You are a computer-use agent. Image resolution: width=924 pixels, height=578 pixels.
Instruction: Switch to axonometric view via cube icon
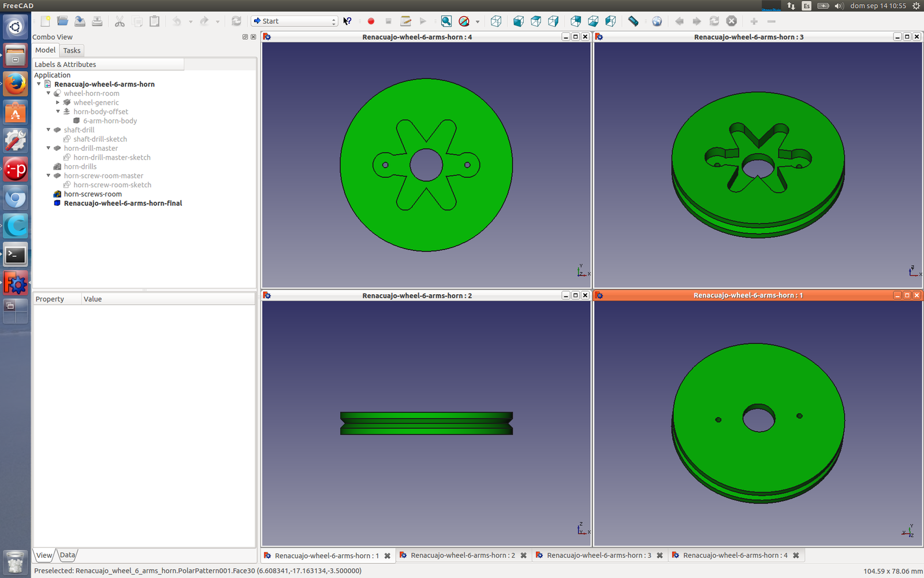pos(495,21)
